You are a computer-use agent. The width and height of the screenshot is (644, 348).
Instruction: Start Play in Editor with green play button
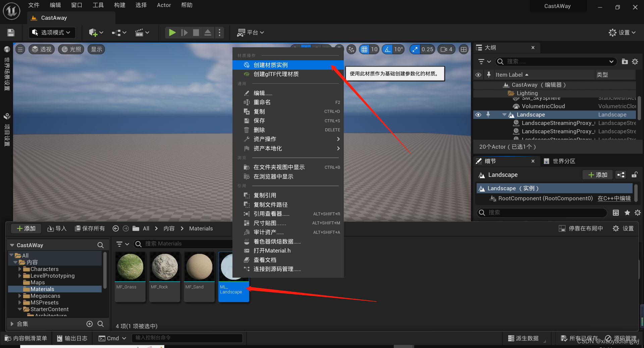(172, 32)
